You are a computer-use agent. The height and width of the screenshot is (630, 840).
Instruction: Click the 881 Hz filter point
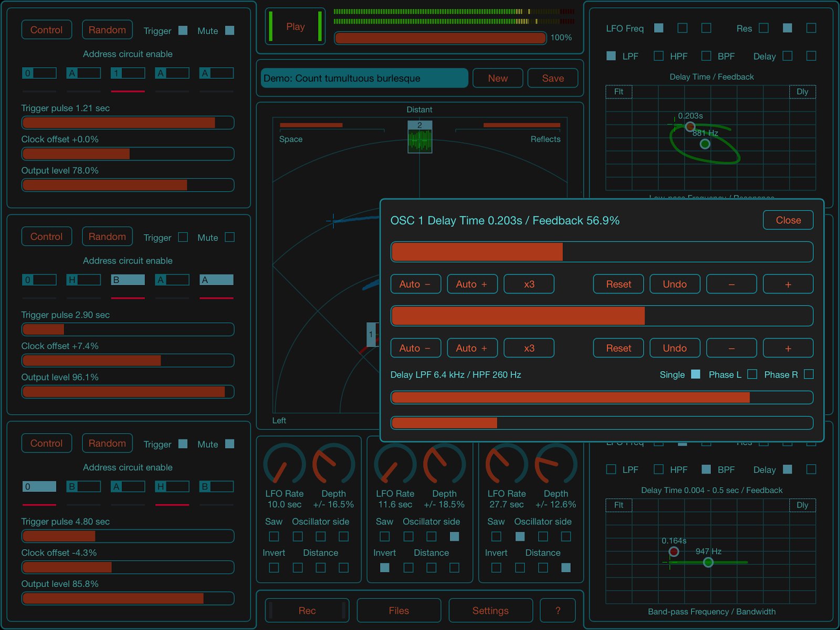[705, 144]
